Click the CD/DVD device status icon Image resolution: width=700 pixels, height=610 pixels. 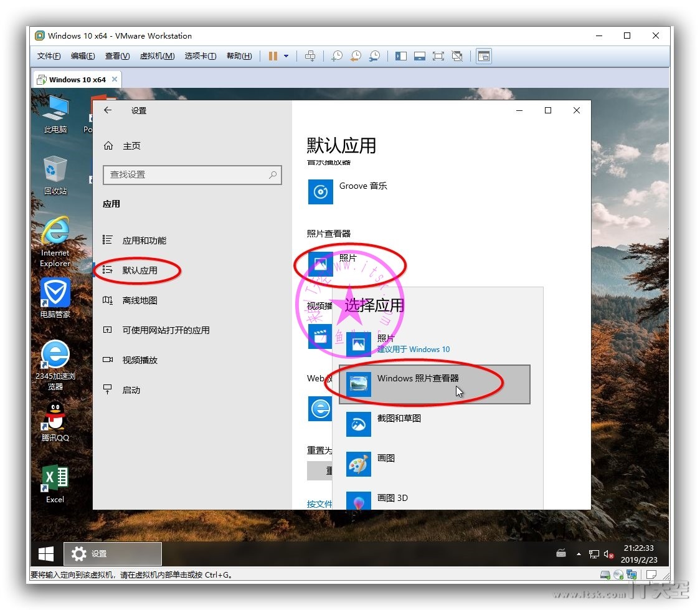click(618, 574)
